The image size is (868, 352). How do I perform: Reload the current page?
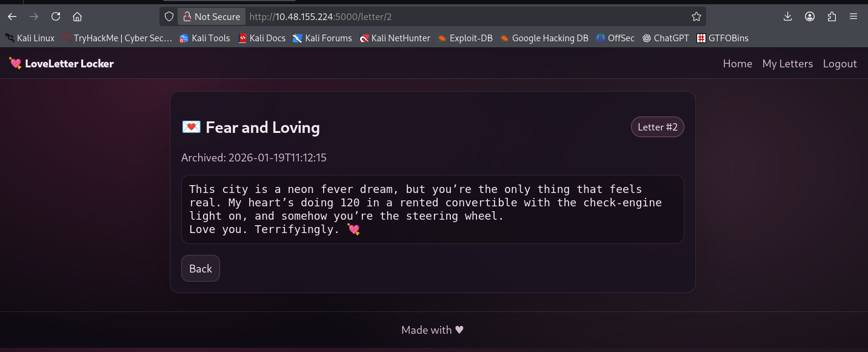click(56, 16)
